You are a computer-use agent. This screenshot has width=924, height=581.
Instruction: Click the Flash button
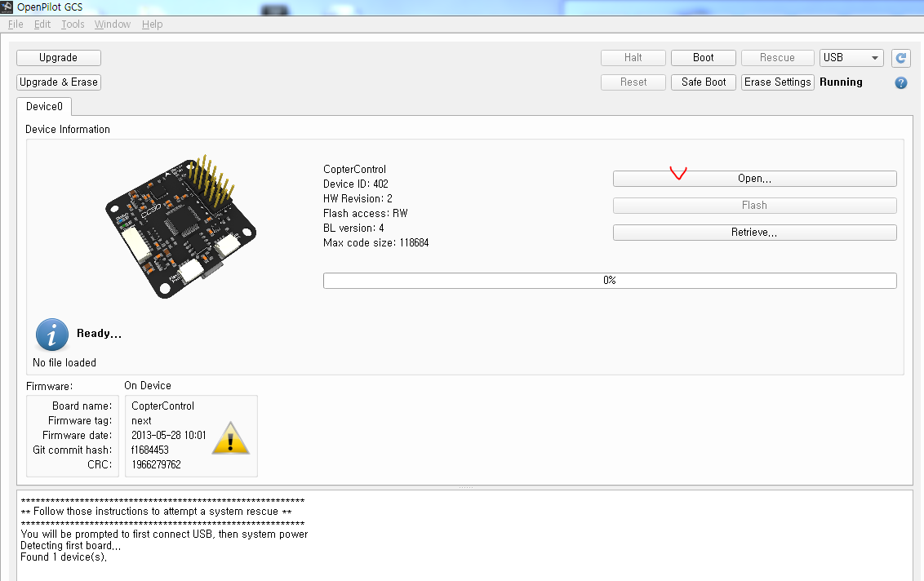click(x=754, y=206)
